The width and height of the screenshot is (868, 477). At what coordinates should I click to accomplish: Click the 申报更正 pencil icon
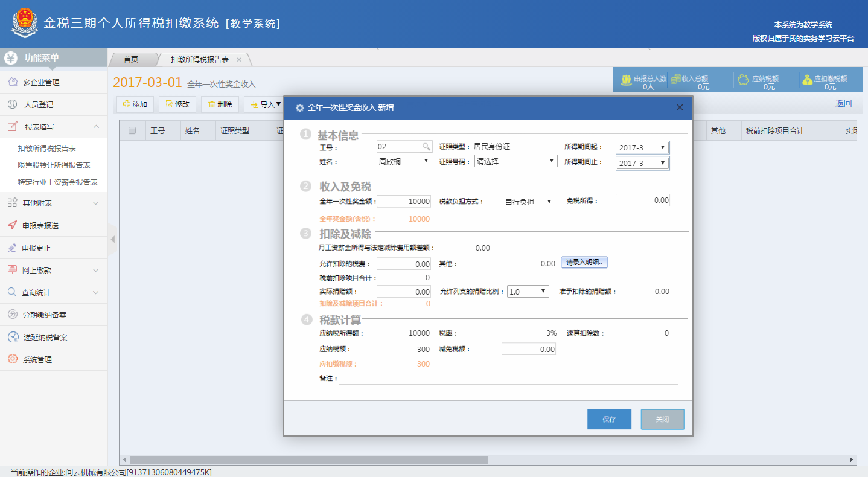click(x=12, y=248)
